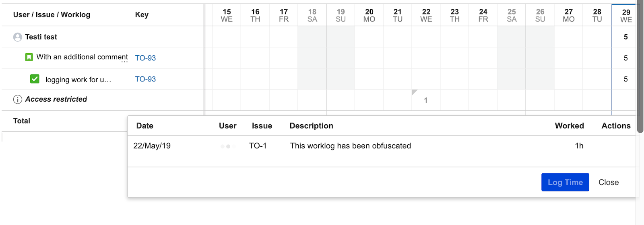The height and width of the screenshot is (225, 644).
Task: Click the corner marker on the 22 WE cell
Action: pos(414,92)
